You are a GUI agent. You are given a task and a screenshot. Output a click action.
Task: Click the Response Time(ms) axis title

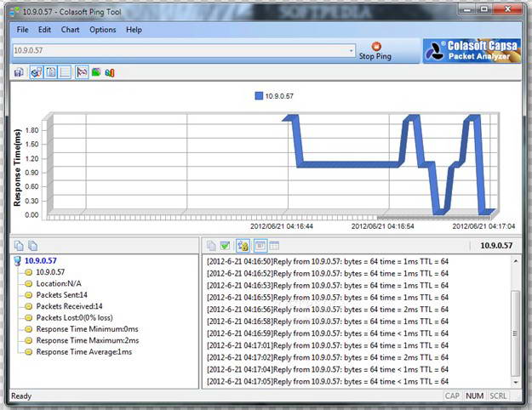coord(17,168)
